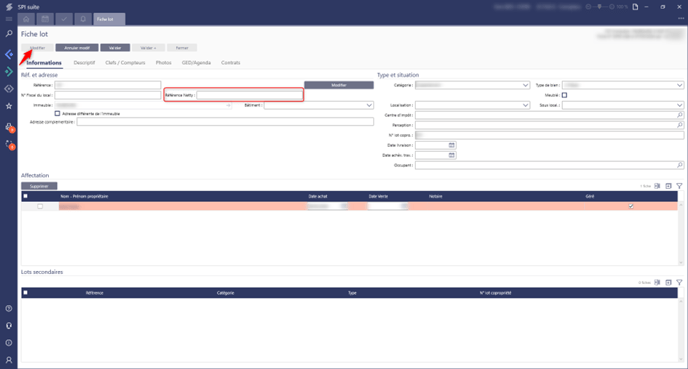The width and height of the screenshot is (688, 369).
Task: Expand the Localisation dropdown
Action: click(525, 105)
